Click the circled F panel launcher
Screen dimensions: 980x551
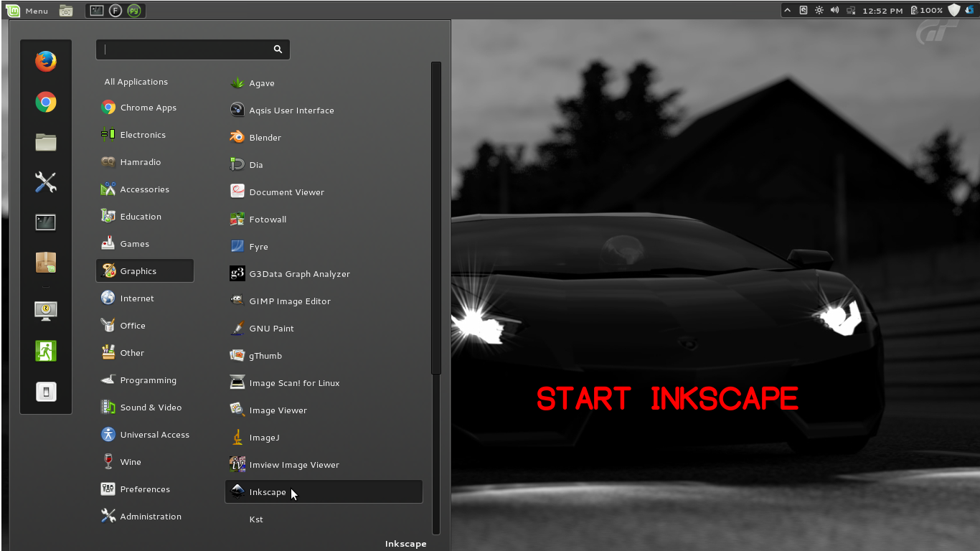point(116,10)
